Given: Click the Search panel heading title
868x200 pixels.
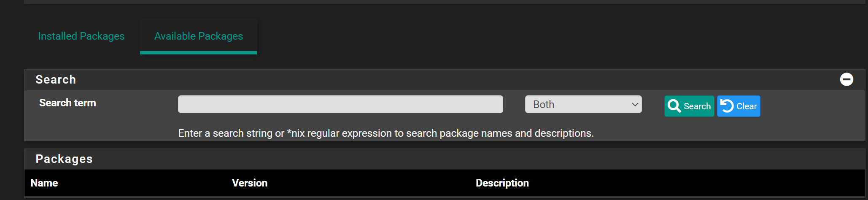Looking at the screenshot, I should (x=56, y=79).
